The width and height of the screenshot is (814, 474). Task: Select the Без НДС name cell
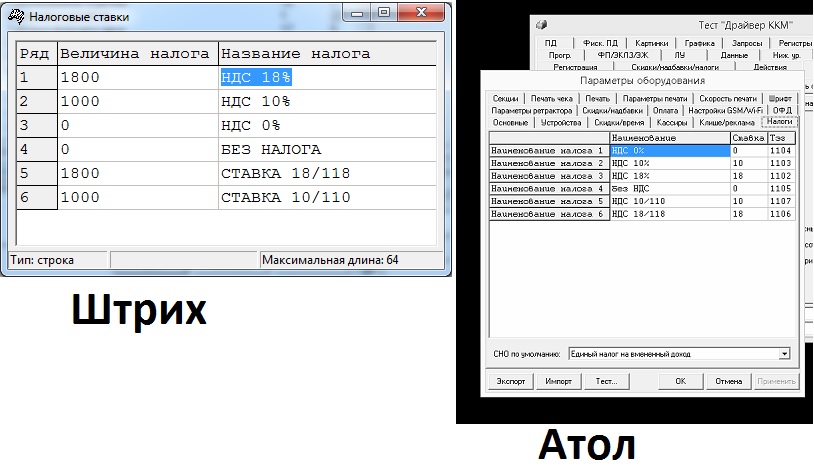tap(670, 188)
